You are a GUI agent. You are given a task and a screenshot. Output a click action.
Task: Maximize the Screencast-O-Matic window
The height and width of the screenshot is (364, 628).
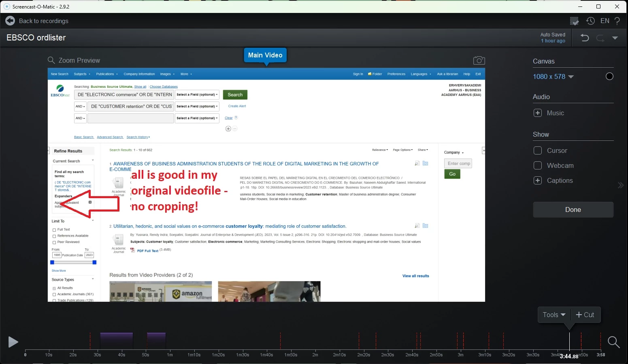coord(598,6)
